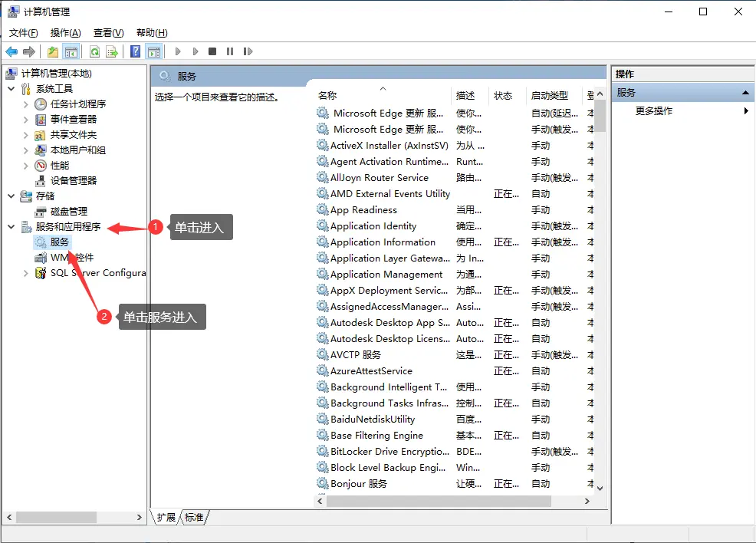
Task: Click the Refresh toolbar icon
Action: [94, 51]
